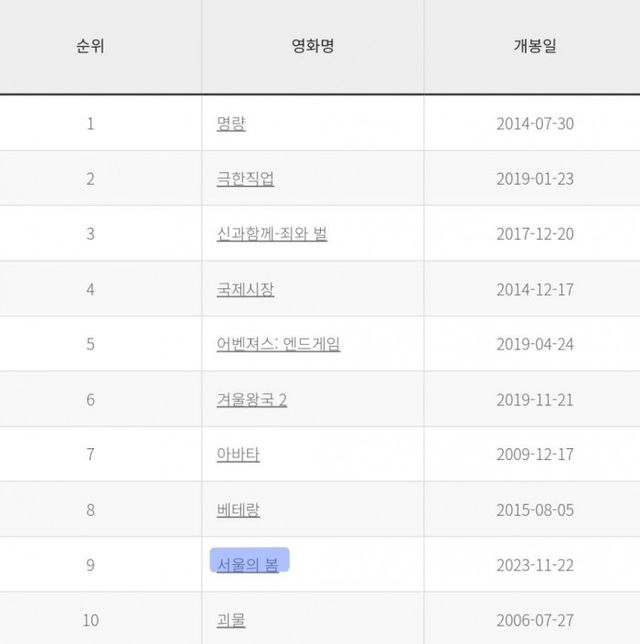Image resolution: width=640 pixels, height=644 pixels.
Task: Select release date 2009-12-17
Action: click(535, 454)
